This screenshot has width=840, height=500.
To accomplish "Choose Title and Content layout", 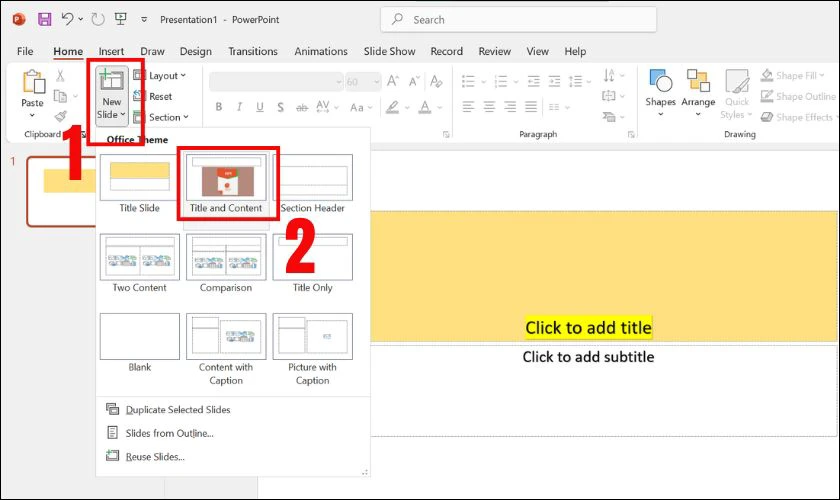I will click(x=226, y=184).
